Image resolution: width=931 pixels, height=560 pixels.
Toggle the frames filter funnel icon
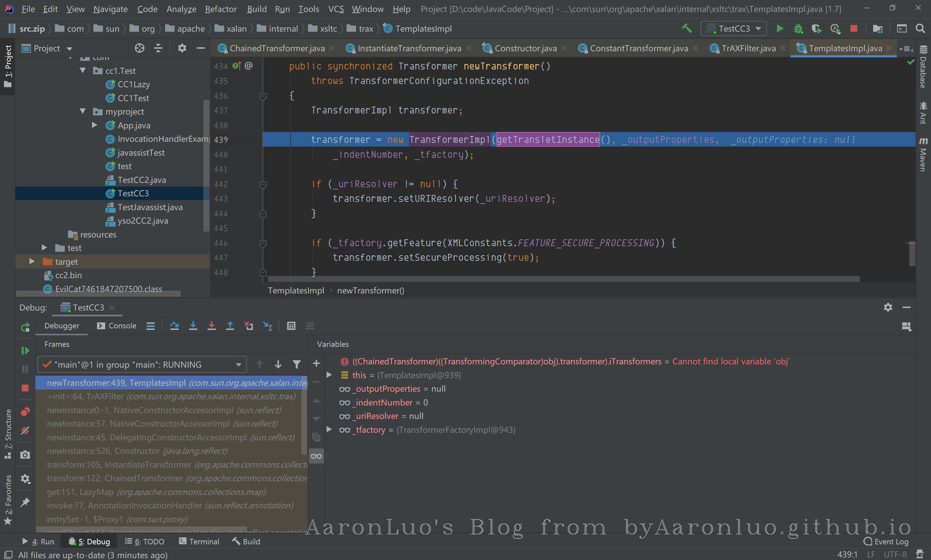click(x=297, y=364)
